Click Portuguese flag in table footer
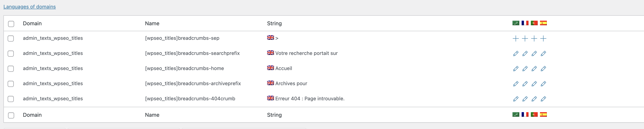The height and width of the screenshot is (129, 644). pos(534,114)
